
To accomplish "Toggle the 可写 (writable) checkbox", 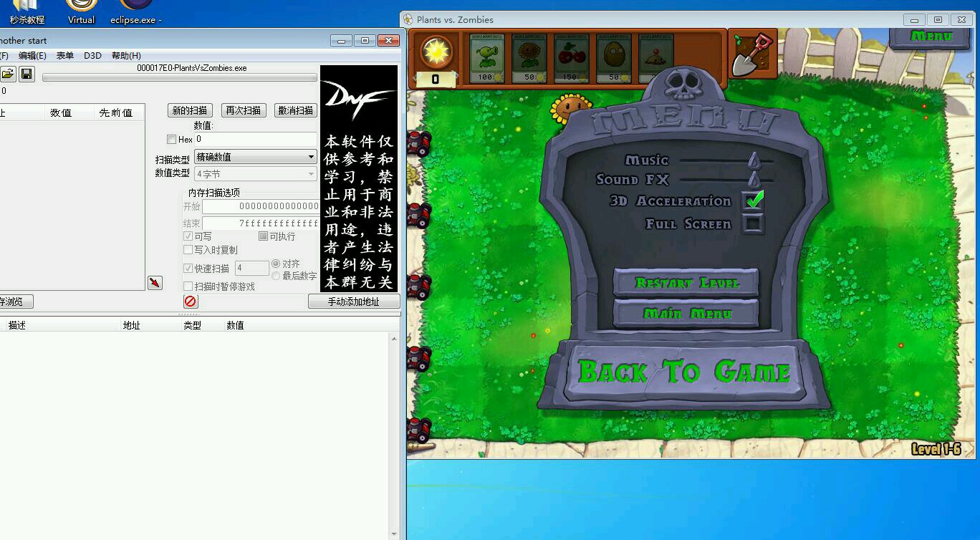I will tap(188, 236).
